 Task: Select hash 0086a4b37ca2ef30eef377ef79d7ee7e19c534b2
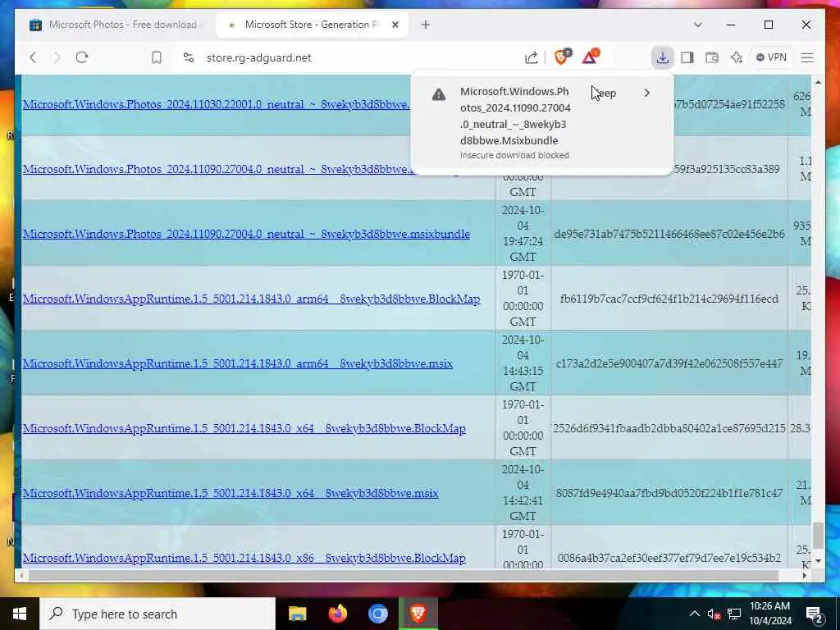pyautogui.click(x=669, y=558)
